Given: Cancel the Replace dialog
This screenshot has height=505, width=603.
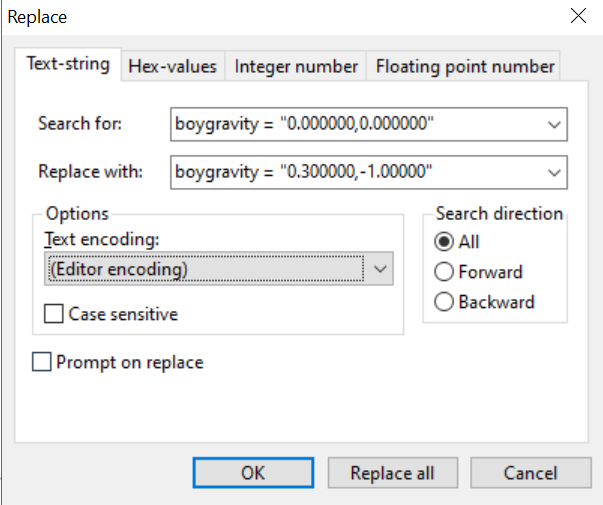Looking at the screenshot, I should coord(530,473).
